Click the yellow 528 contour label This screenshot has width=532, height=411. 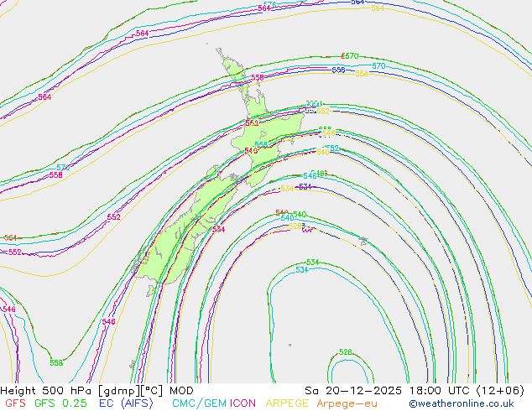click(x=295, y=226)
